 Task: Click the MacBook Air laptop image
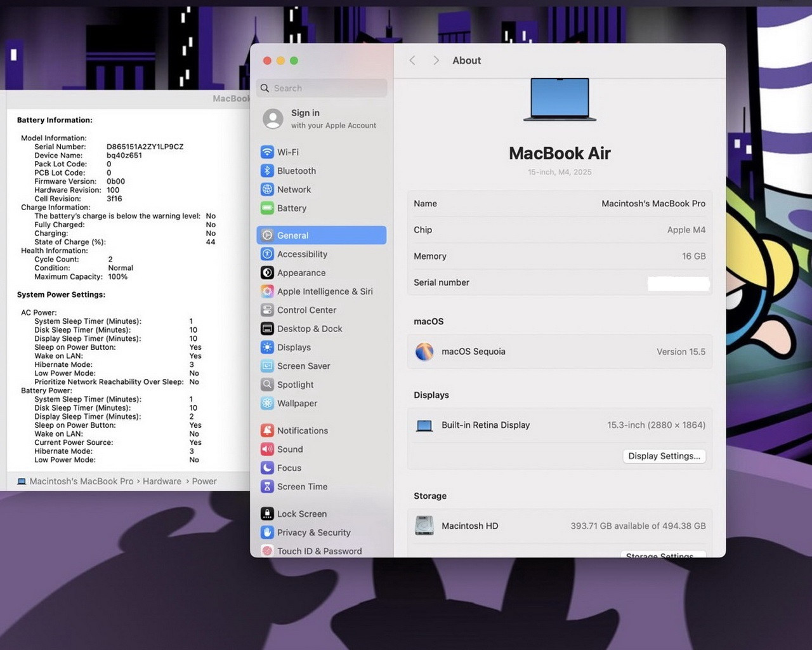tap(560, 99)
